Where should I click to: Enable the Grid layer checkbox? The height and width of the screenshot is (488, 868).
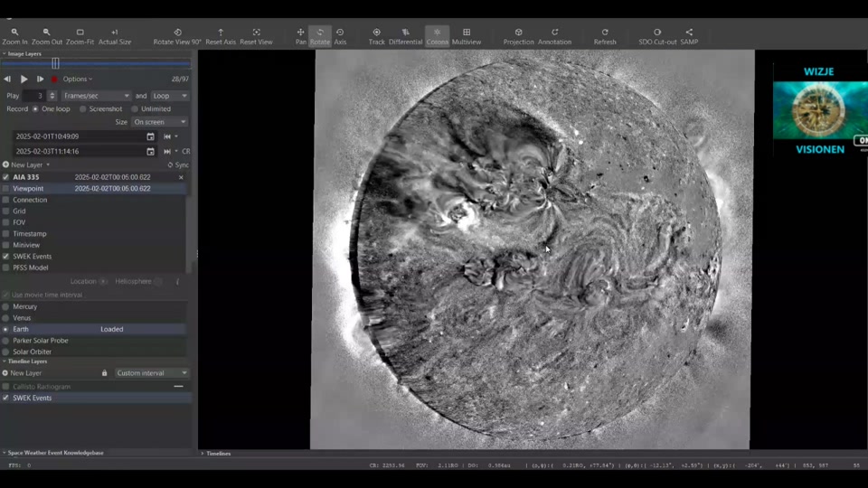click(6, 211)
